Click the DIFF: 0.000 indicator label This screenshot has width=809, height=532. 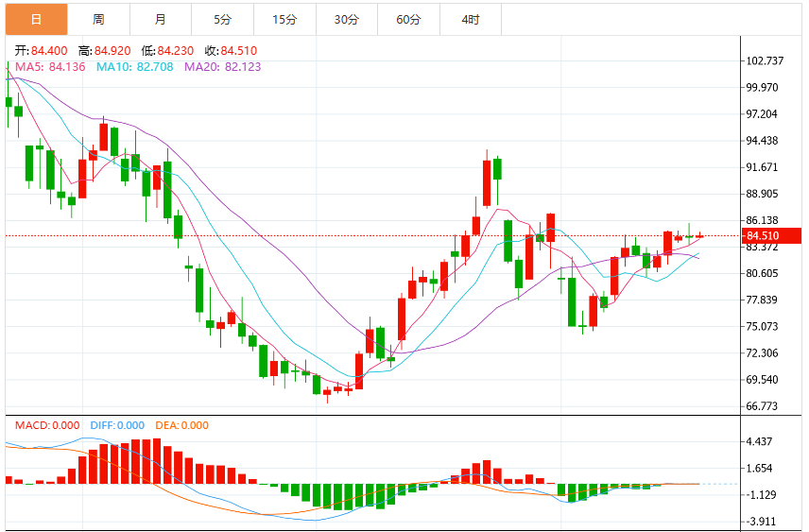coord(117,426)
